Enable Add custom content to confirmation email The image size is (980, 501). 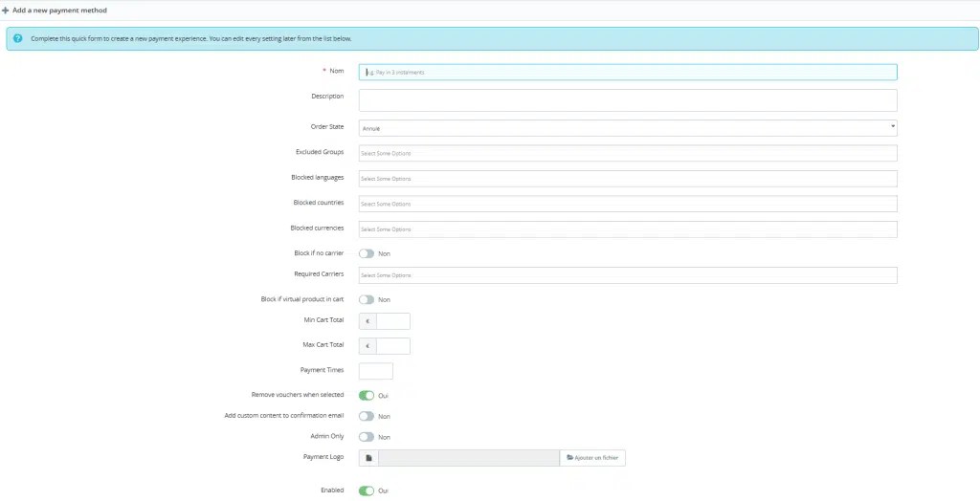click(x=367, y=416)
